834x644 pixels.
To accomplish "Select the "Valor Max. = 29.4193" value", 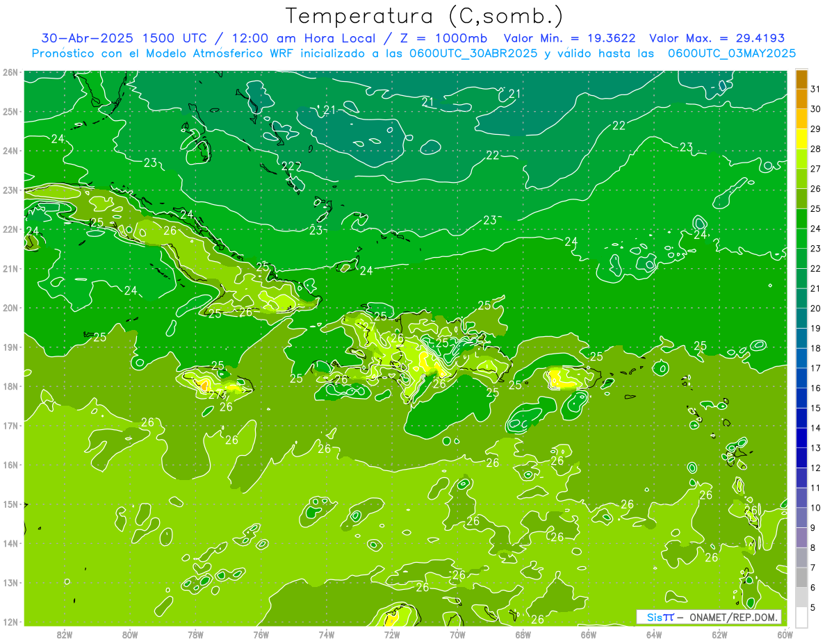I will click(717, 38).
